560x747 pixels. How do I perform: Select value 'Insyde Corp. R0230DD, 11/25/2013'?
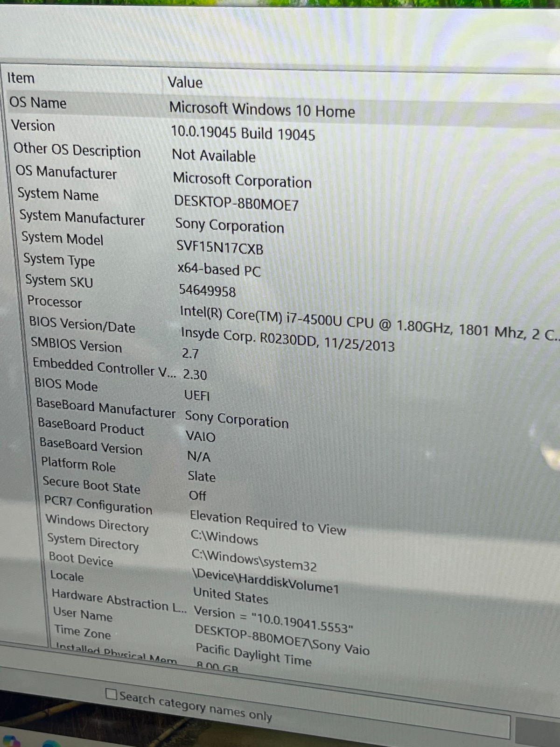click(x=288, y=339)
